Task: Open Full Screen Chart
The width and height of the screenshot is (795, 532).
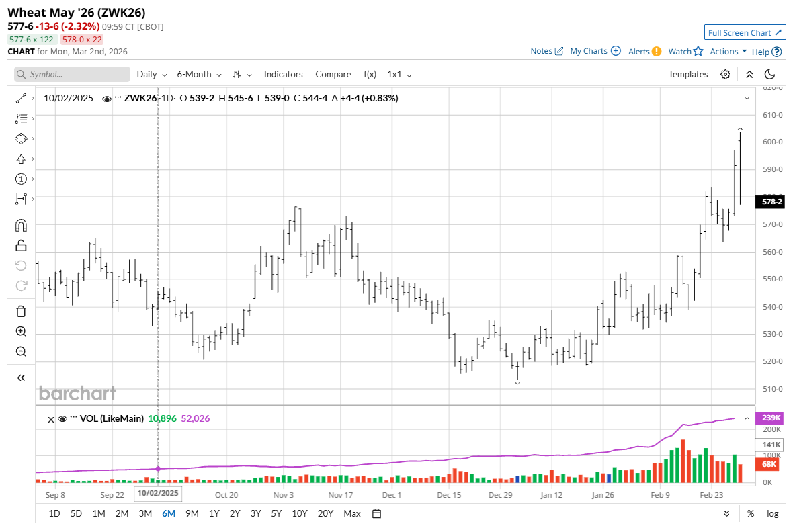Action: 745,32
